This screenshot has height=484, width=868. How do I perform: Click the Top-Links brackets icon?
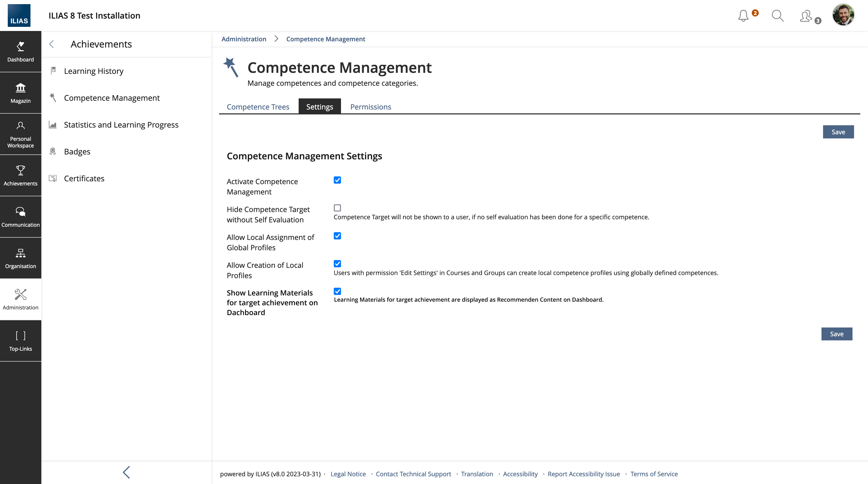(x=21, y=340)
